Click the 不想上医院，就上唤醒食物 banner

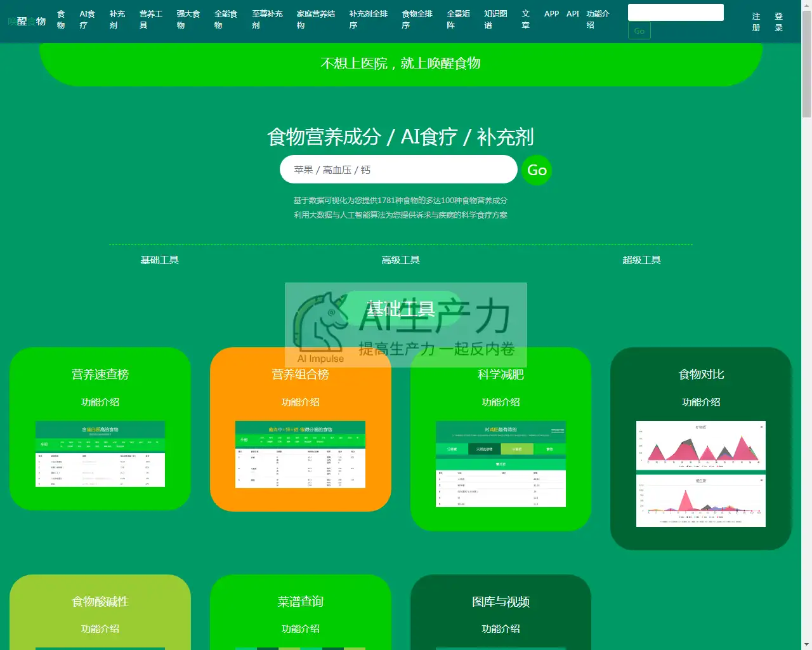pyautogui.click(x=400, y=63)
